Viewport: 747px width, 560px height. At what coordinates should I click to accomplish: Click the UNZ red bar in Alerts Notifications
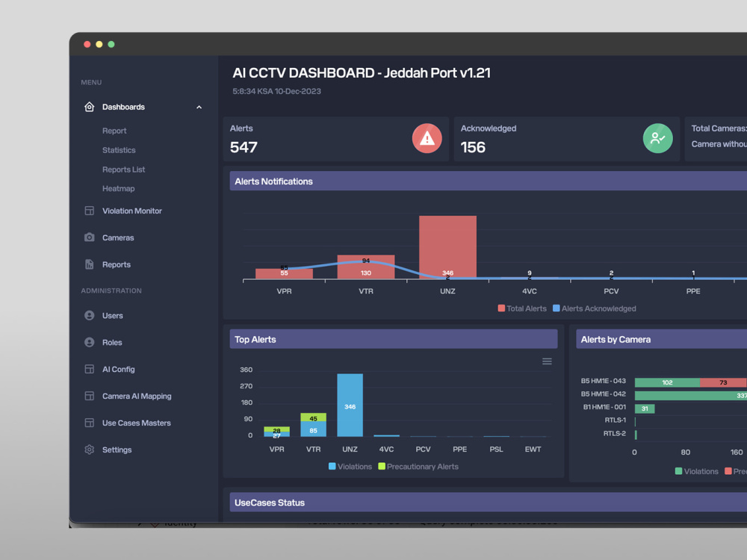point(447,246)
